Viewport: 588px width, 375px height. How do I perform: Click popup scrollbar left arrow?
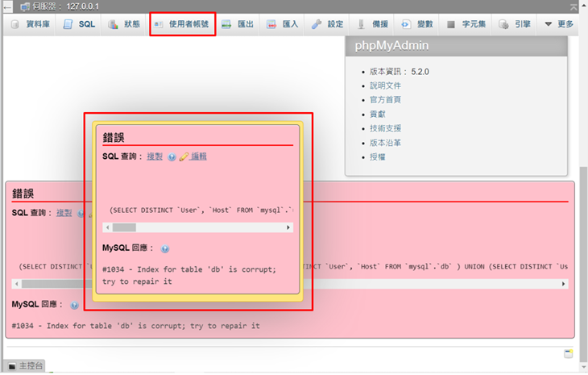pyautogui.click(x=108, y=227)
